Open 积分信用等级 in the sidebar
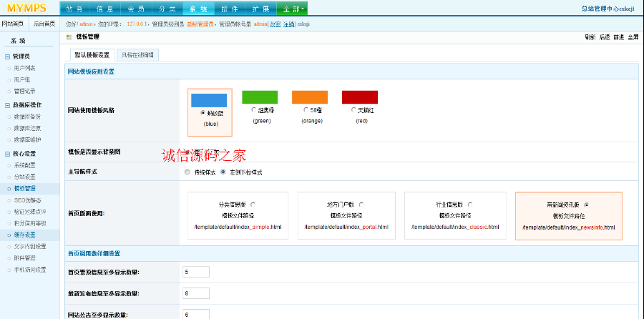This screenshot has width=644, height=319. tap(30, 223)
